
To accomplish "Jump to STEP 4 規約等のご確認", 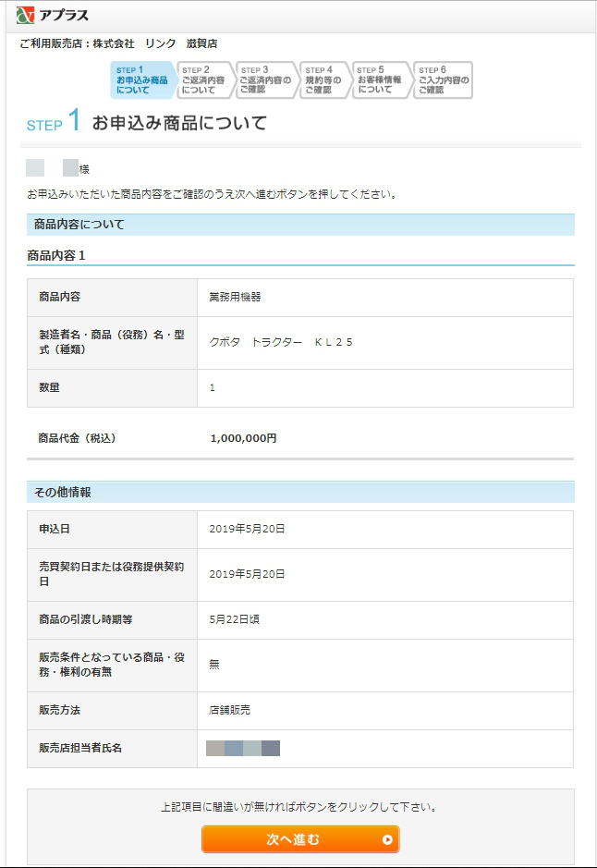I will [324, 80].
